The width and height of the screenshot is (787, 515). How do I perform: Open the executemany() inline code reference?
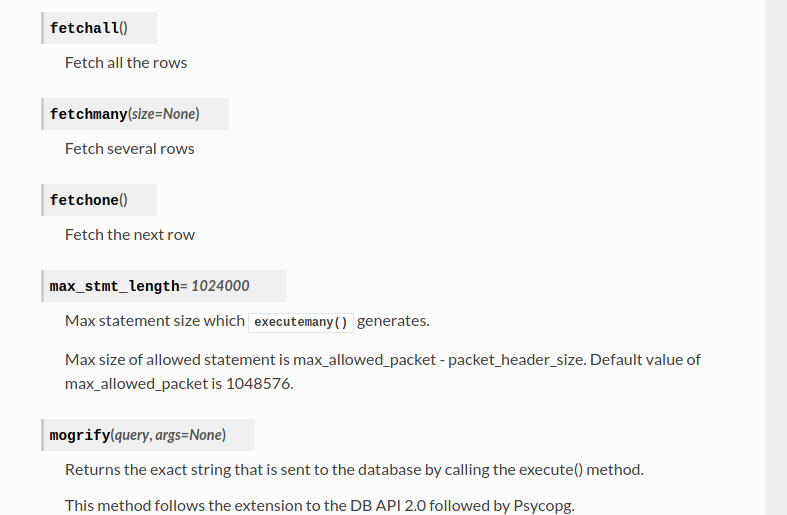[x=301, y=322]
